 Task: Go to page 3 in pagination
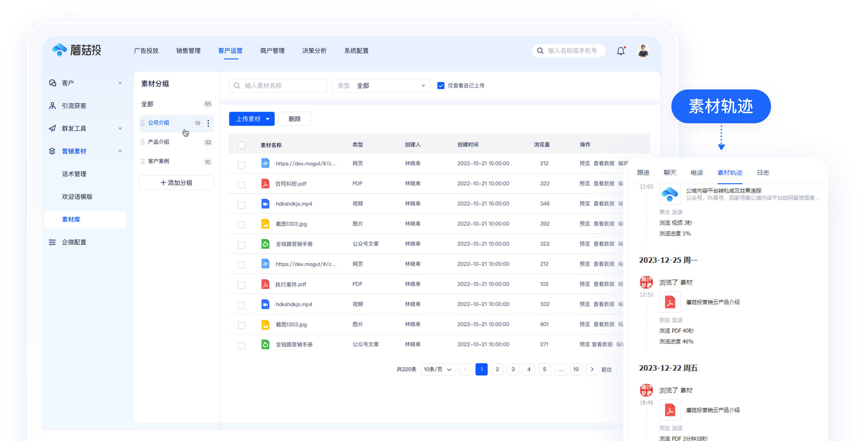(513, 369)
